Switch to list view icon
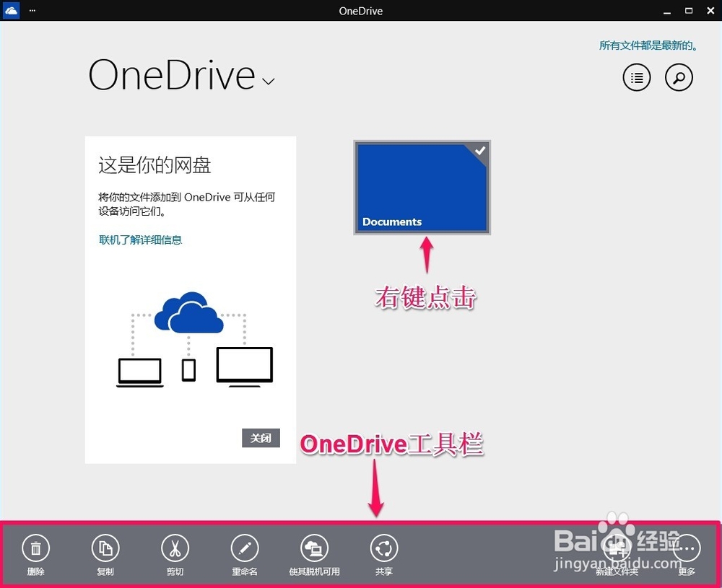The width and height of the screenshot is (722, 588). pos(637,78)
